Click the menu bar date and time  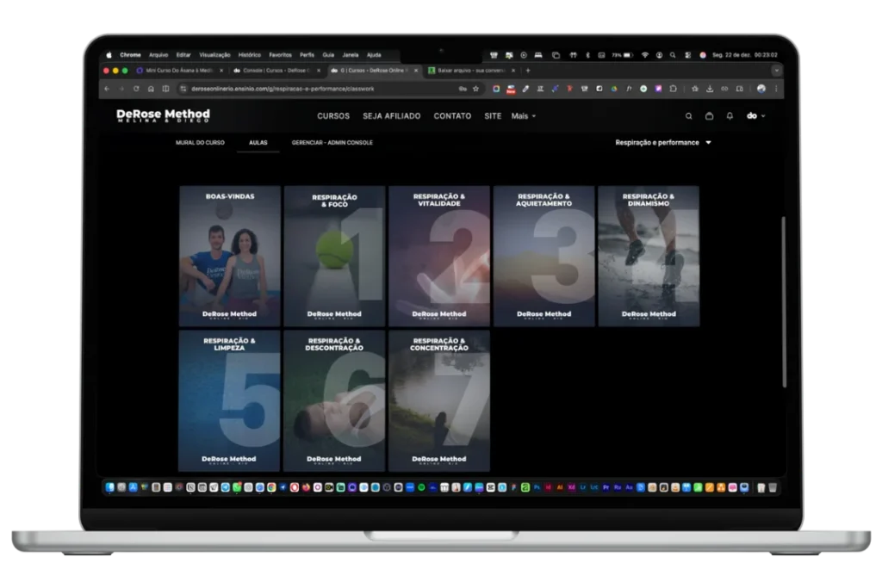pos(745,55)
